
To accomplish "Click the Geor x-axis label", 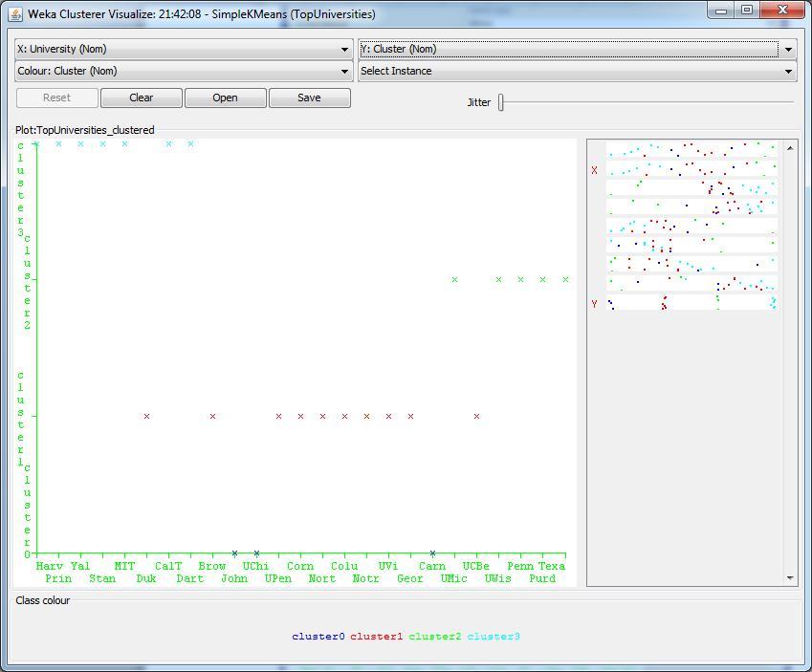I will (x=410, y=578).
